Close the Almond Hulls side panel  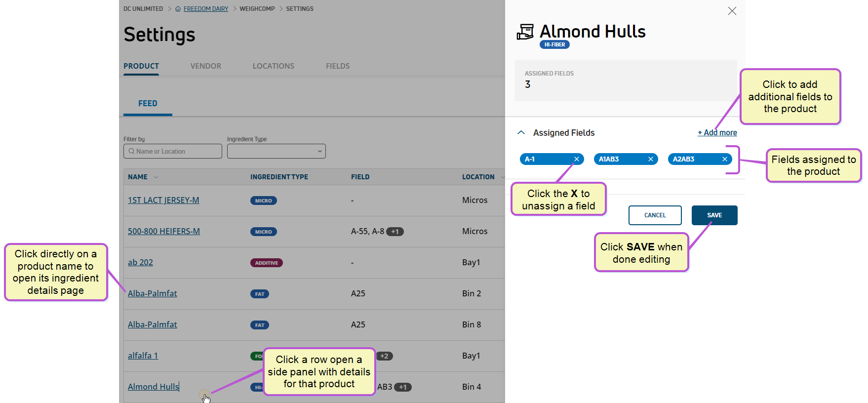point(732,11)
